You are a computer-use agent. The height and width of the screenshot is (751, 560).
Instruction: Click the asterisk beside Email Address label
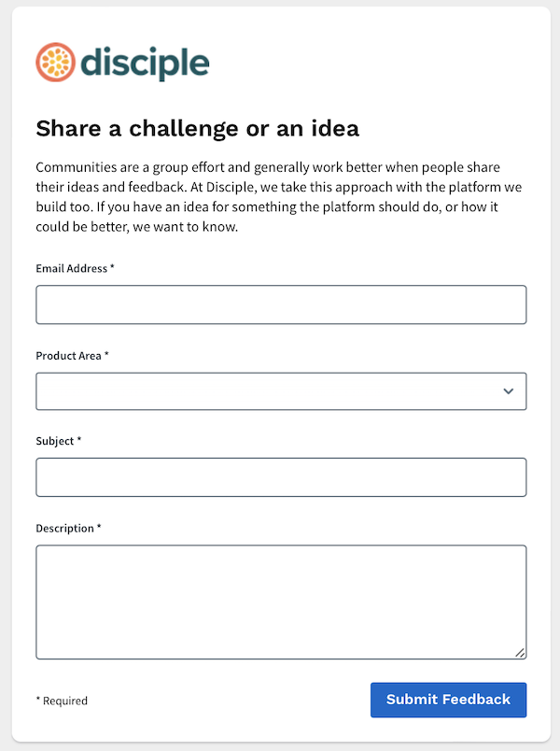point(112,267)
